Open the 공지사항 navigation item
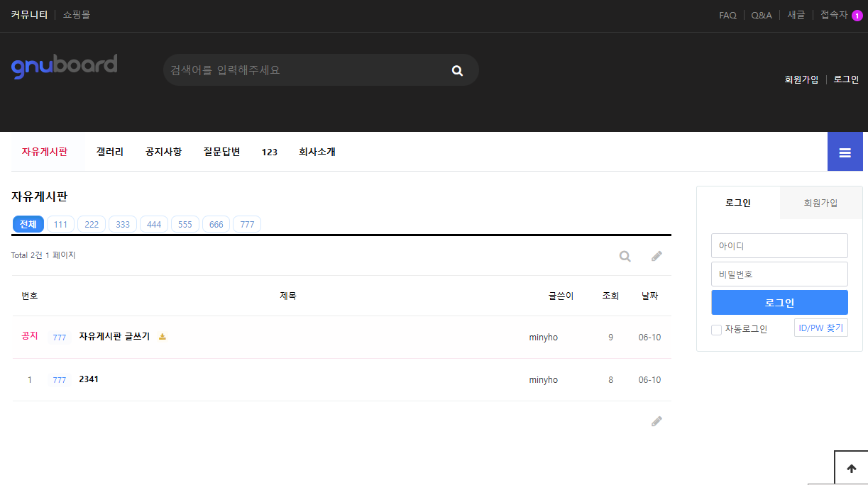The height and width of the screenshot is (485, 868). click(x=163, y=151)
